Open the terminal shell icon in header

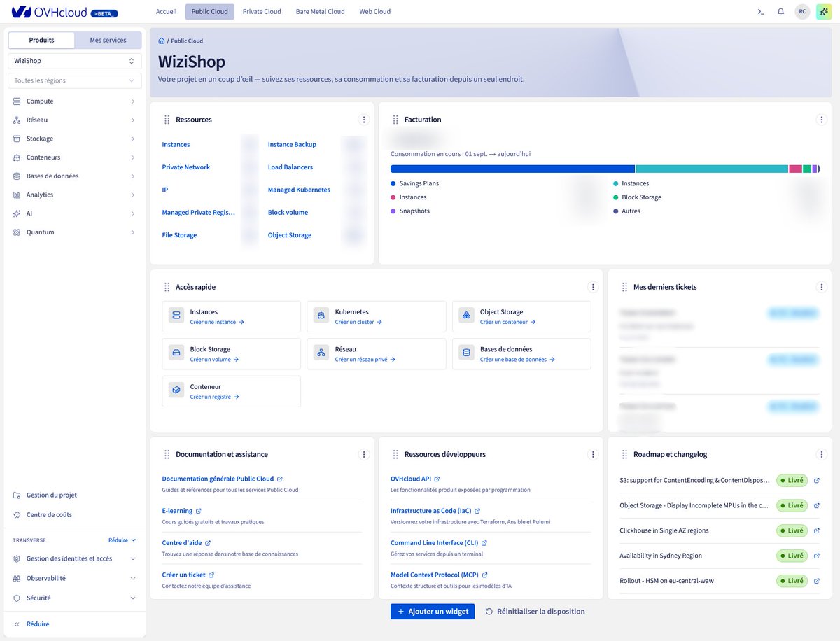click(761, 12)
